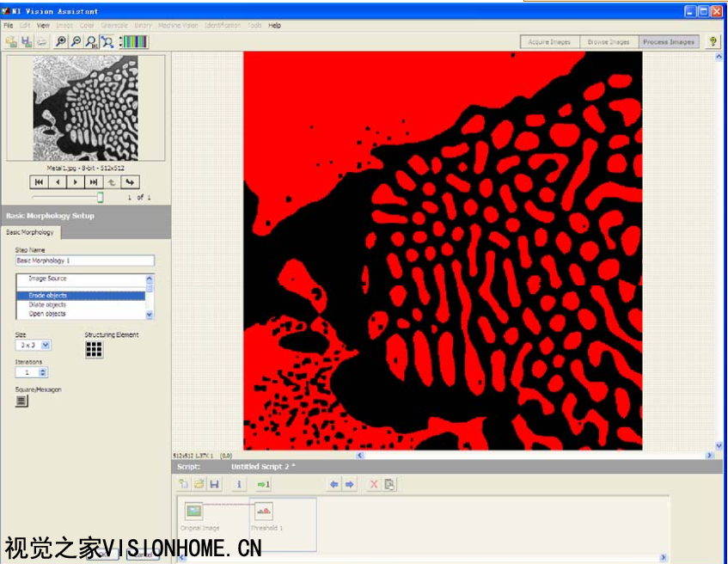This screenshot has width=728, height=564.
Task: Save the script with the floppy icon
Action: 214,485
